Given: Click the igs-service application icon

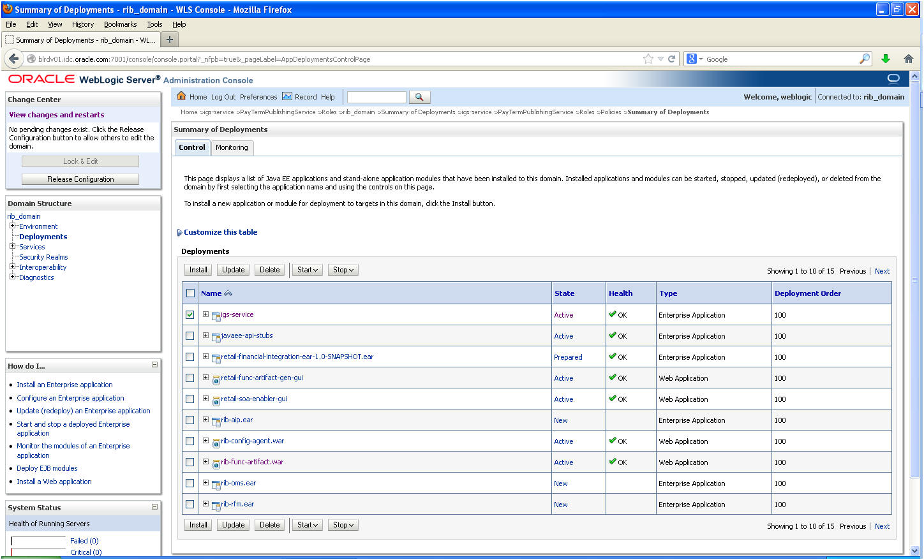Looking at the screenshot, I should tap(216, 316).
